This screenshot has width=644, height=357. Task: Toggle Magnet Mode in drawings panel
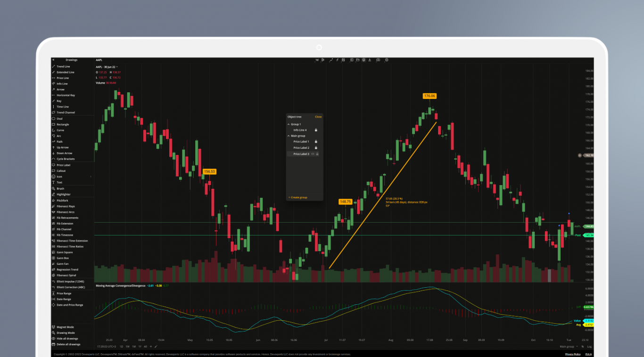(65, 327)
